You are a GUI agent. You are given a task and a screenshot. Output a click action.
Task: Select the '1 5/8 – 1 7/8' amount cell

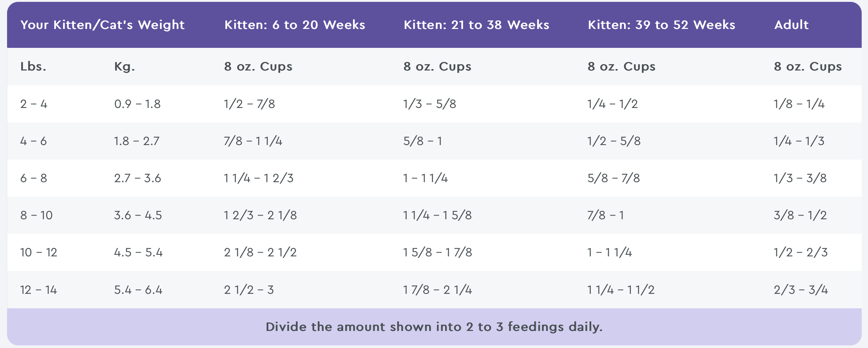tap(438, 252)
